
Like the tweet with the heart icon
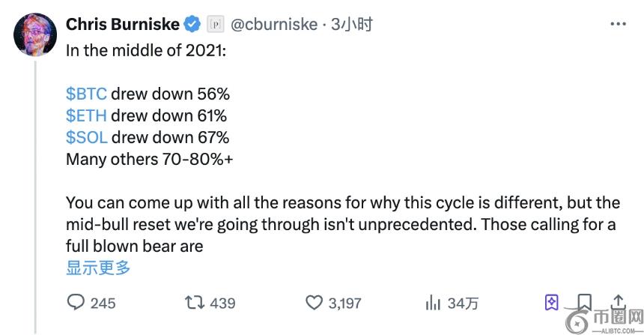coord(314,302)
